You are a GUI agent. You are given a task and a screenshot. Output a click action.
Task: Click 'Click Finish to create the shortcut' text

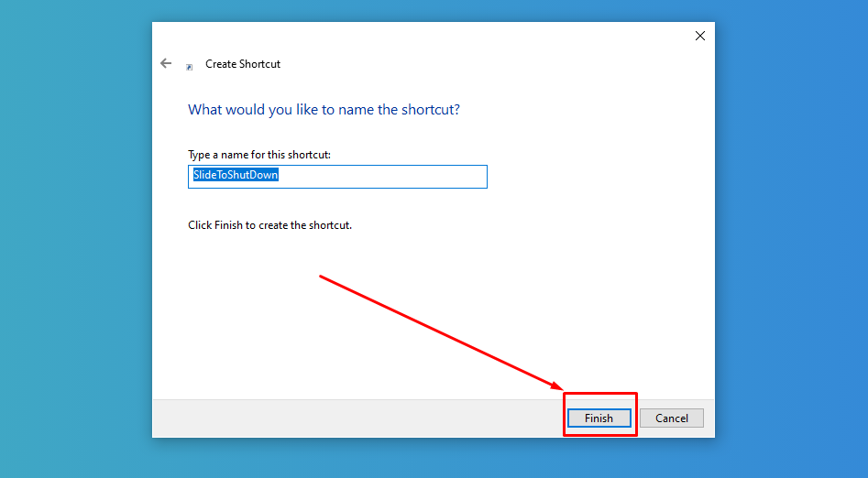click(x=270, y=225)
